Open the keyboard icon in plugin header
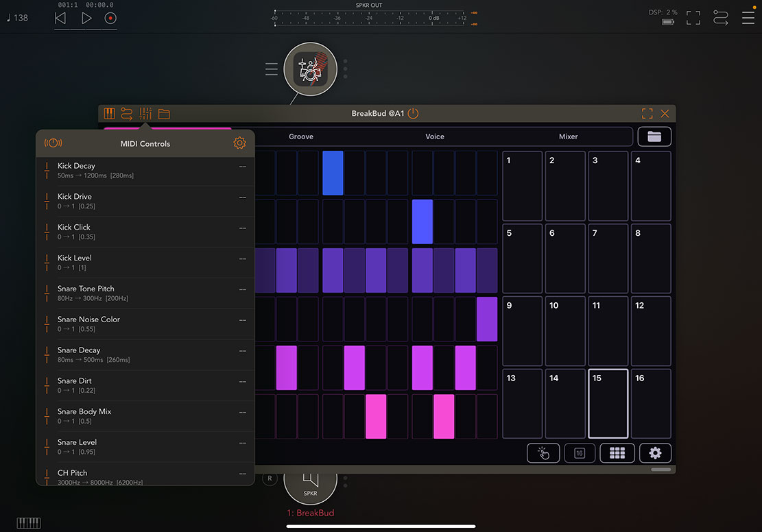Screen dimensions: 762x532 pyautogui.click(x=110, y=114)
